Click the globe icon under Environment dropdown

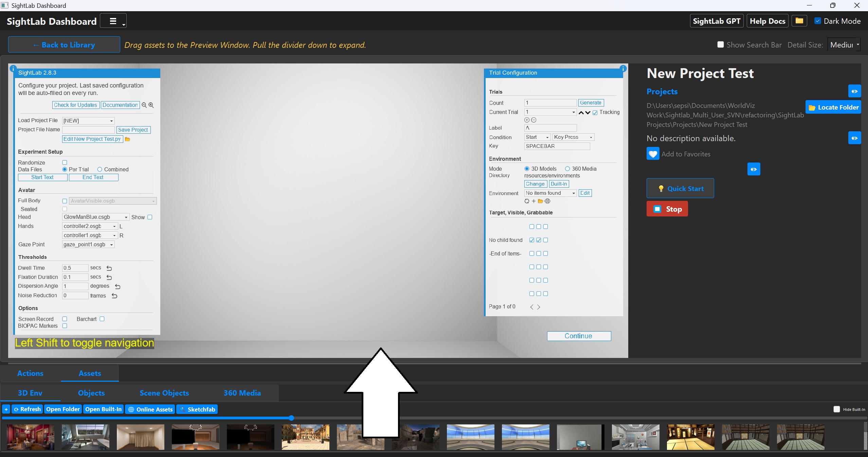547,201
